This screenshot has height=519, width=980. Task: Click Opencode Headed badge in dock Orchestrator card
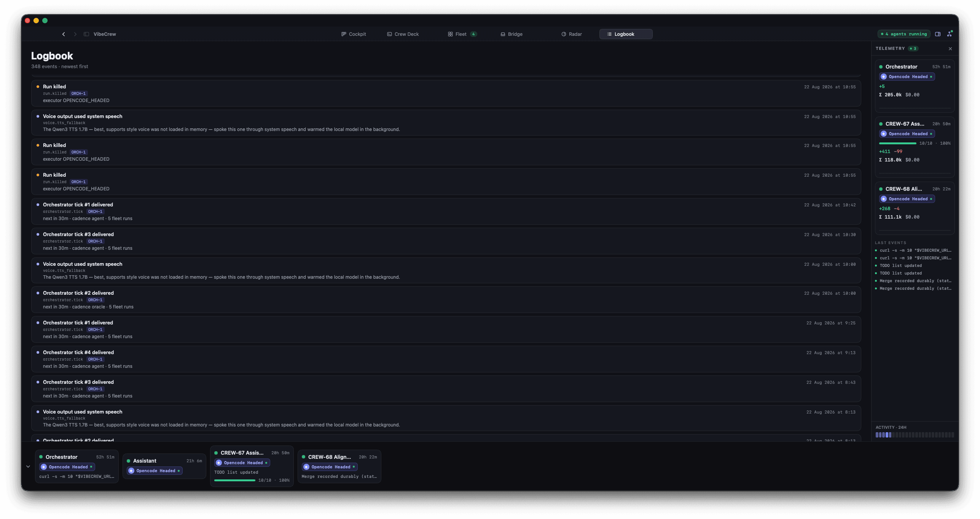(67, 467)
